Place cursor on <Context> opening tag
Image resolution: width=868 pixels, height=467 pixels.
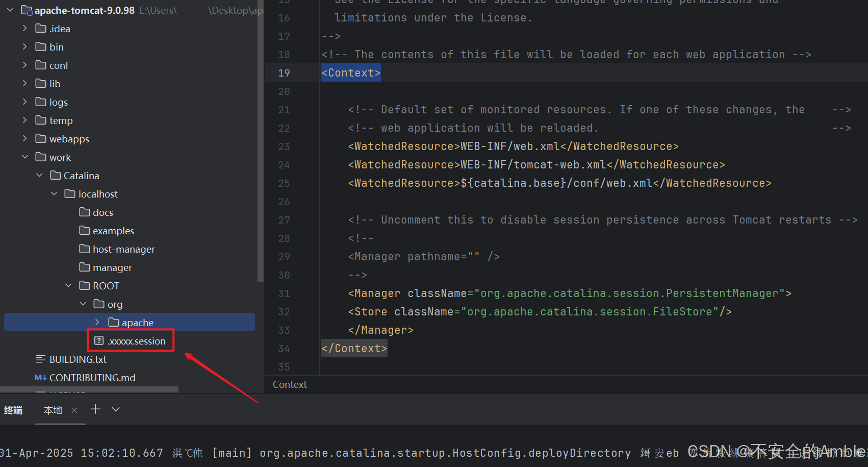(351, 72)
